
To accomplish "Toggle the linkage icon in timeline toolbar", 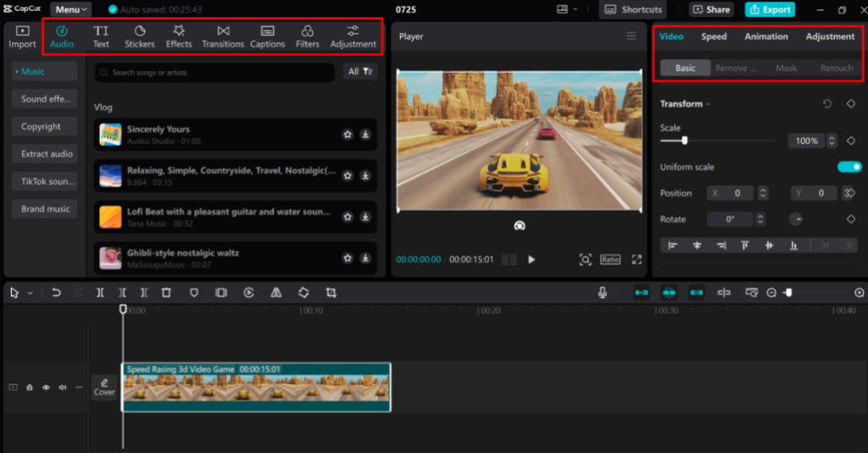I will 697,293.
